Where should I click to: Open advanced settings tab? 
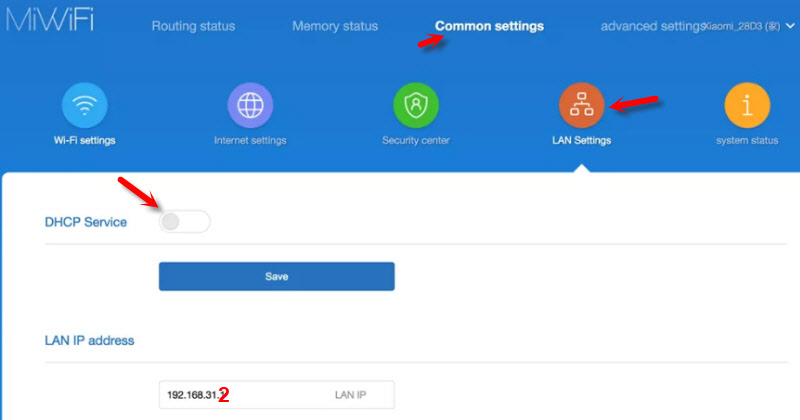coord(652,26)
